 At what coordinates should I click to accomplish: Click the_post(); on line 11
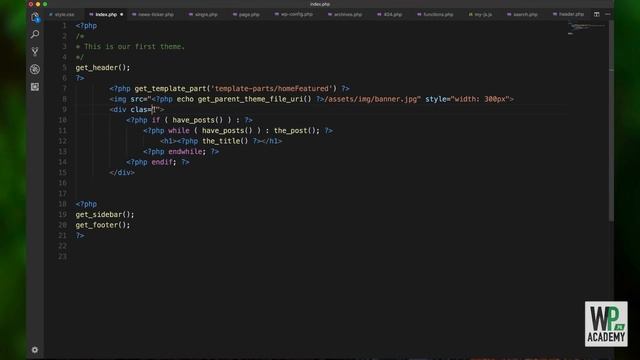[297, 131]
